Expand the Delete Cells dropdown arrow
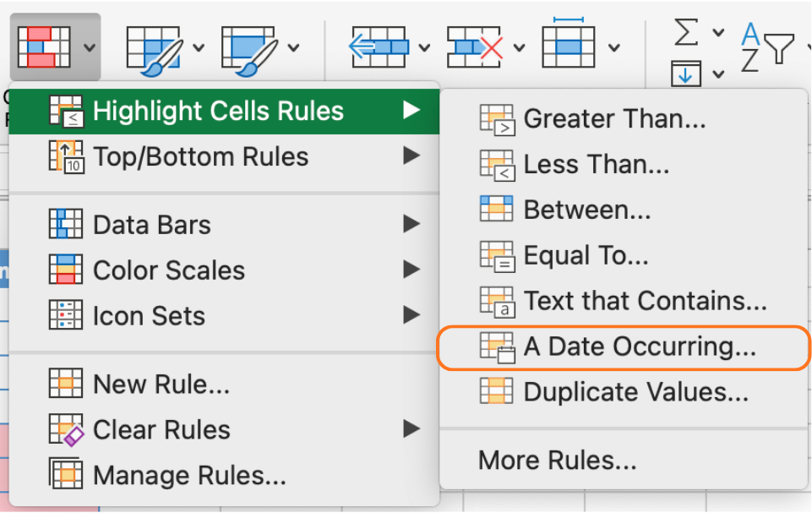Image resolution: width=812 pixels, height=513 pixels. [520, 47]
